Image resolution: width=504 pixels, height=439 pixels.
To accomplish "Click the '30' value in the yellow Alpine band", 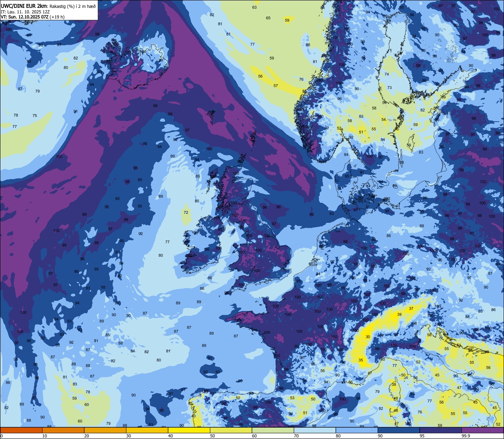I will click(368, 337).
